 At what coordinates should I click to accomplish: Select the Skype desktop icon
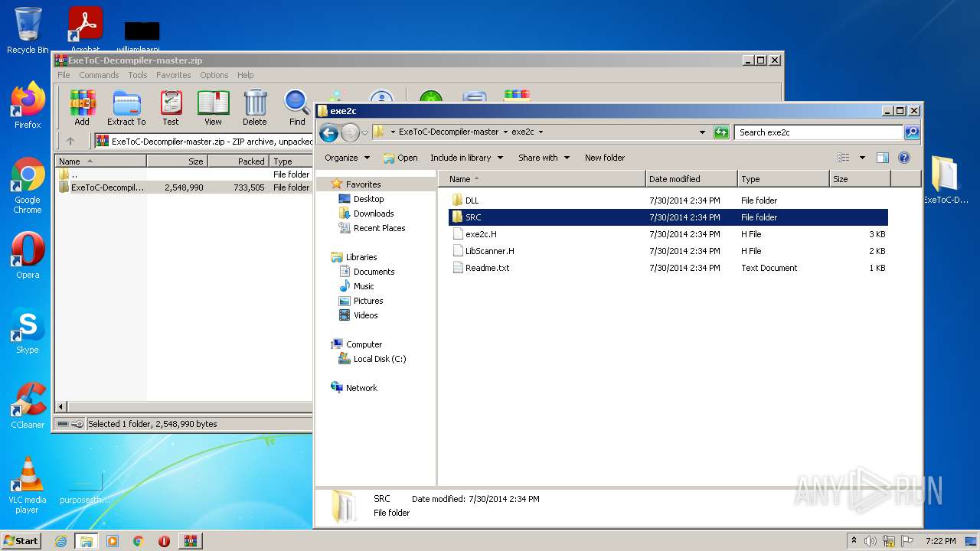click(28, 331)
